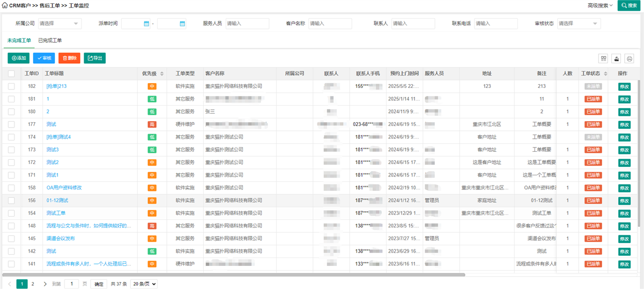Check the box for work order 182
This screenshot has width=644, height=289.
coord(11,86)
